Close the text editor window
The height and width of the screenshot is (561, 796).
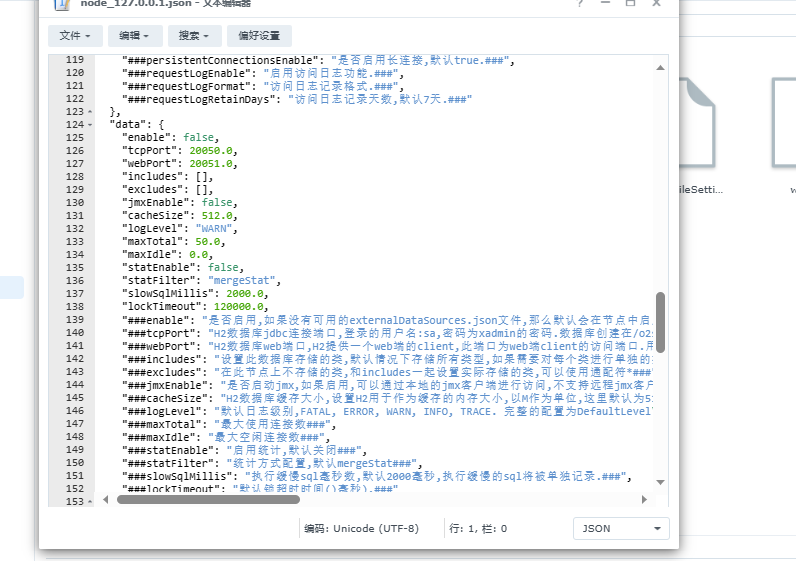[656, 3]
